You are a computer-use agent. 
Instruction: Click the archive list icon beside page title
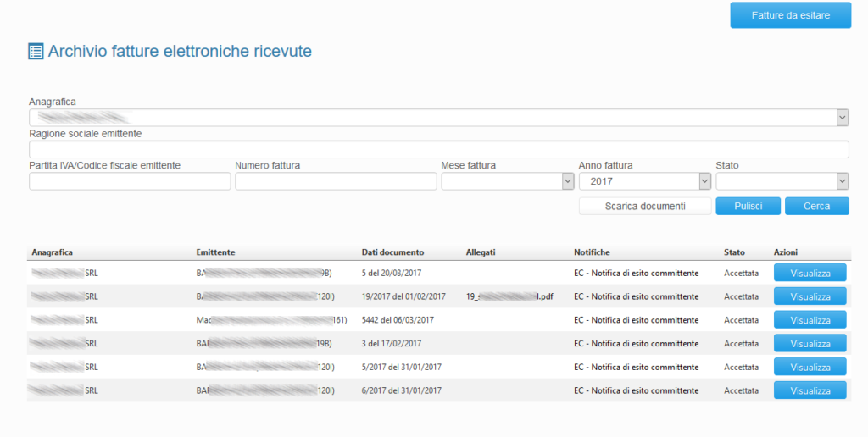click(x=36, y=52)
